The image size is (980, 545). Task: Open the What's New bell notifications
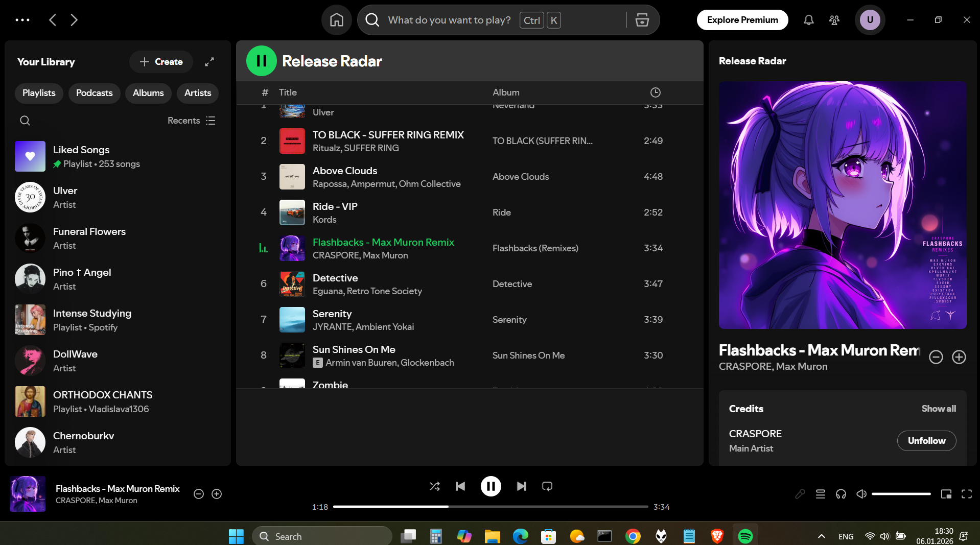(809, 20)
